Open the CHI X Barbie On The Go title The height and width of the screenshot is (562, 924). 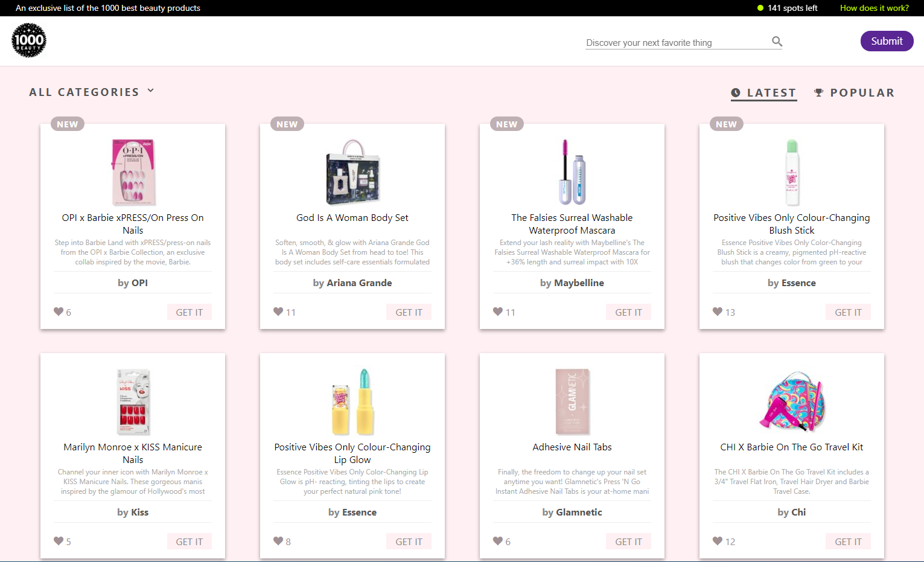pyautogui.click(x=792, y=447)
